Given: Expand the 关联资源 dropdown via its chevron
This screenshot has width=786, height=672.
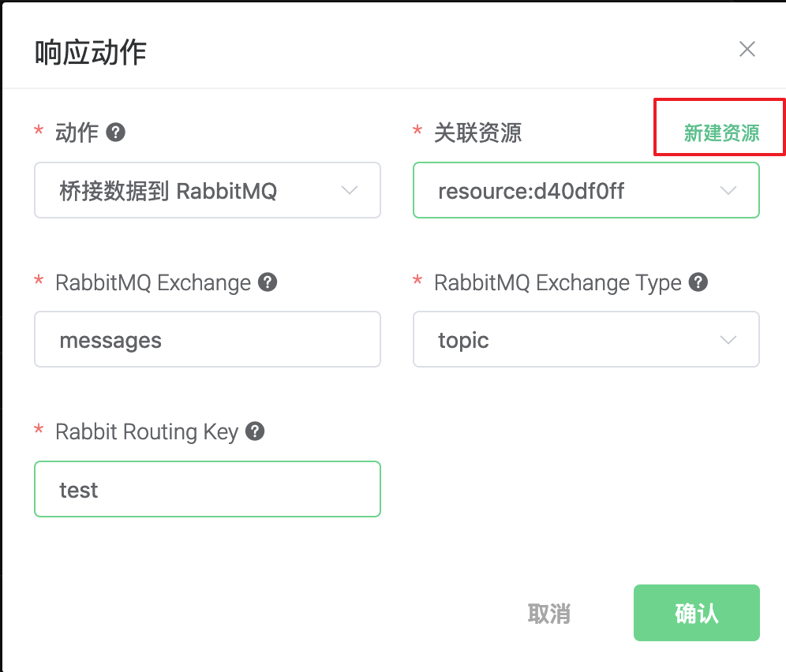Looking at the screenshot, I should point(728,190).
